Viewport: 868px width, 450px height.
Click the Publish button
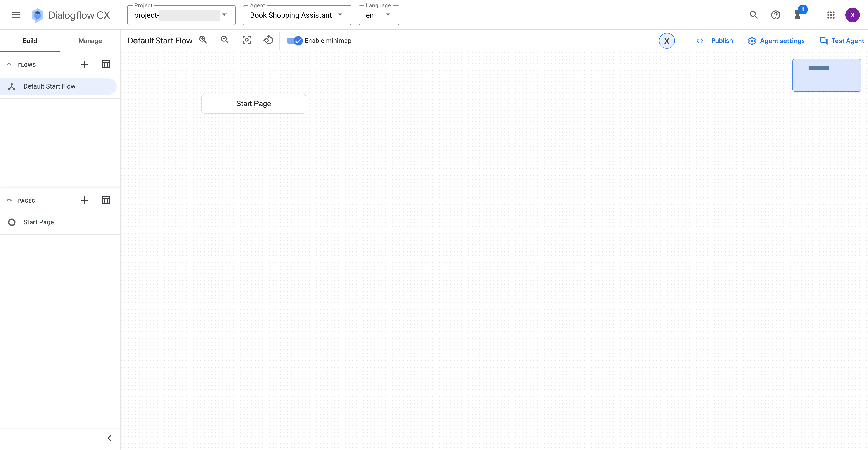coord(715,41)
